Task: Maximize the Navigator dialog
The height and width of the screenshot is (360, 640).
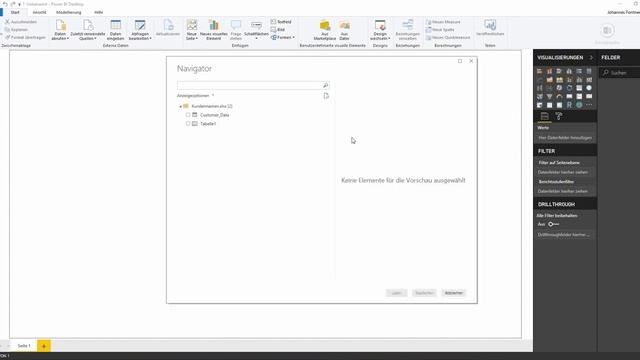Action: click(x=460, y=61)
